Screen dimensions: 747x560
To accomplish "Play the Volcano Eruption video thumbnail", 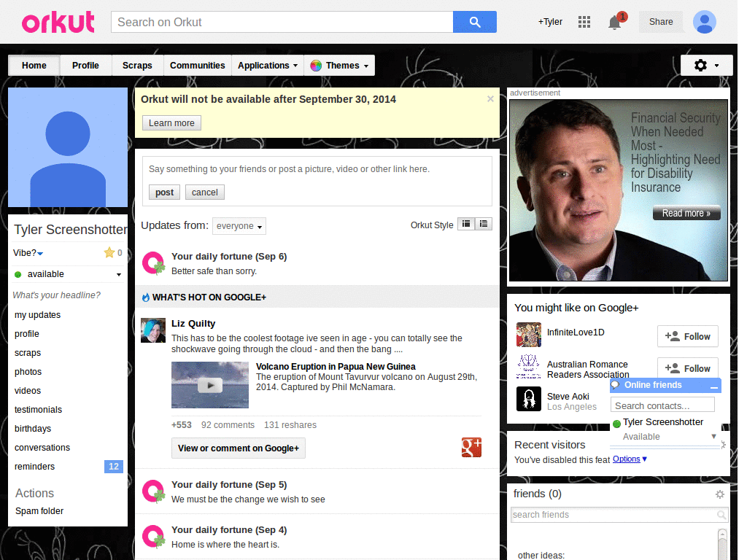I will (x=209, y=385).
